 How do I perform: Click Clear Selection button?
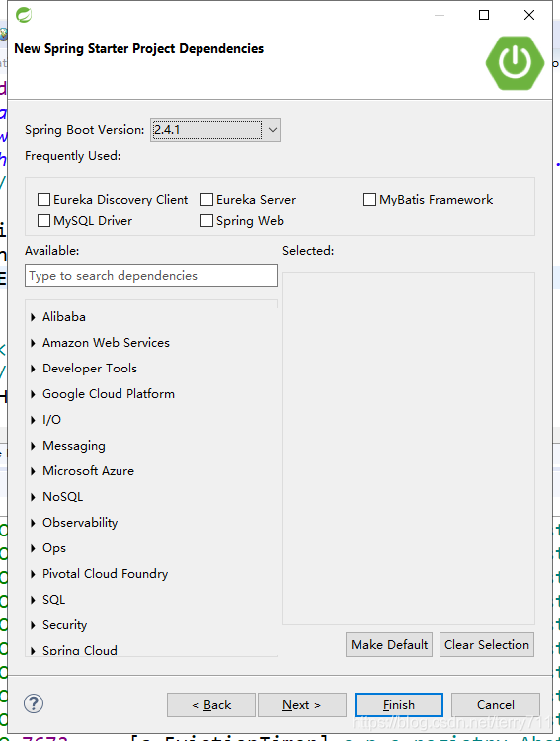pyautogui.click(x=487, y=644)
